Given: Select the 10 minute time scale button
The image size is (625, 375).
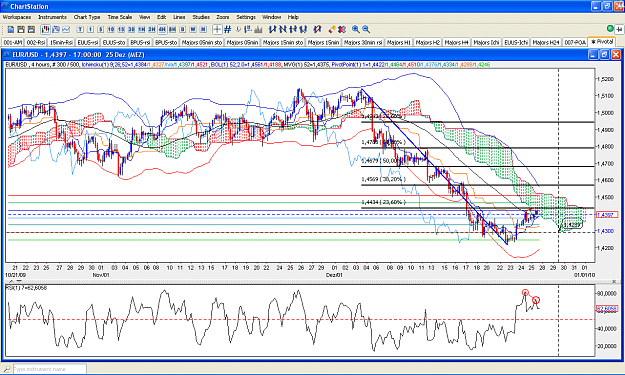Looking at the screenshot, I should click(x=111, y=29).
